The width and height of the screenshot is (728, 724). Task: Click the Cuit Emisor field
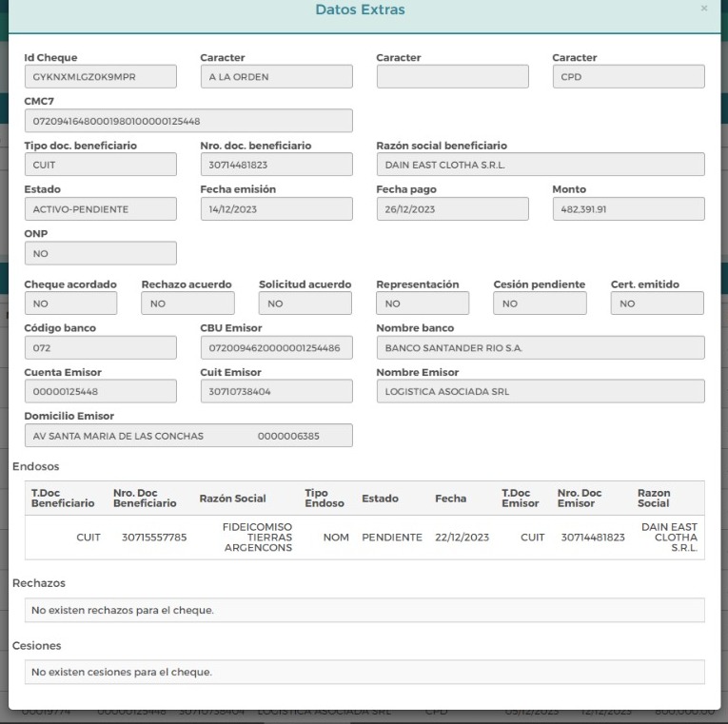click(x=276, y=391)
